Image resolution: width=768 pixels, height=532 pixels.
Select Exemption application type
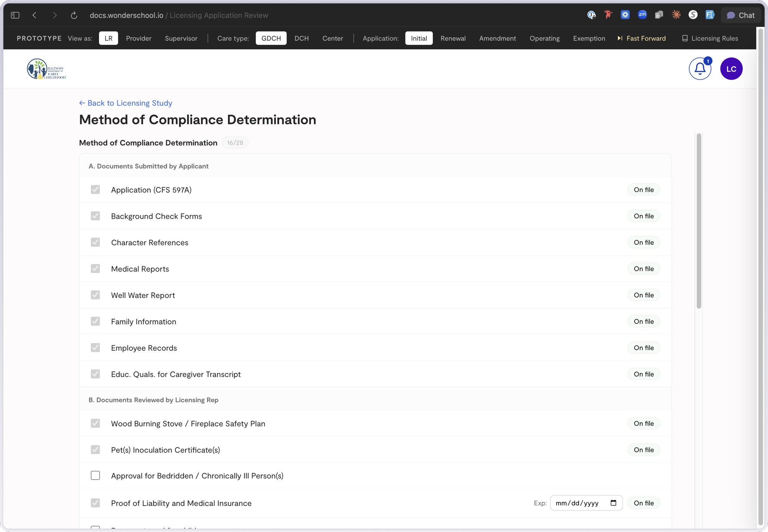click(x=589, y=38)
